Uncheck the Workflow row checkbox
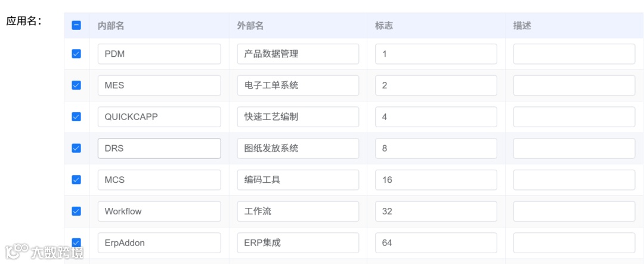Viewport: 644px width, 264px height. 76,211
